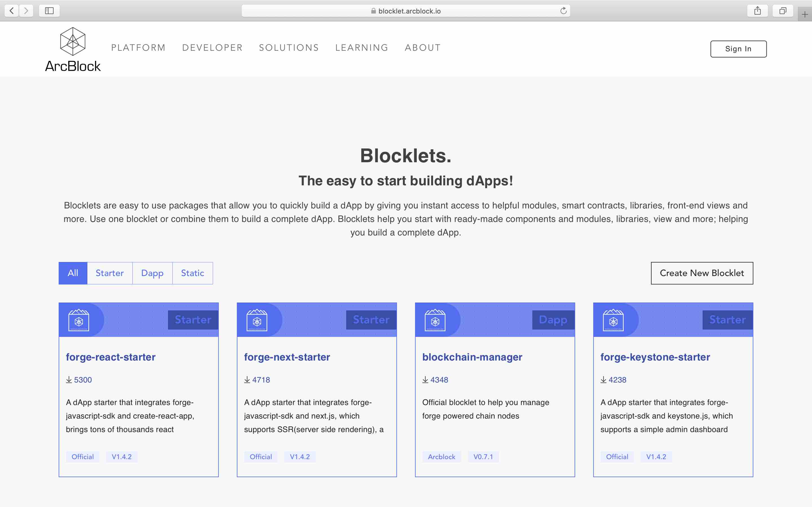The height and width of the screenshot is (507, 812).
Task: Reload the page with refresh icon
Action: 563,11
